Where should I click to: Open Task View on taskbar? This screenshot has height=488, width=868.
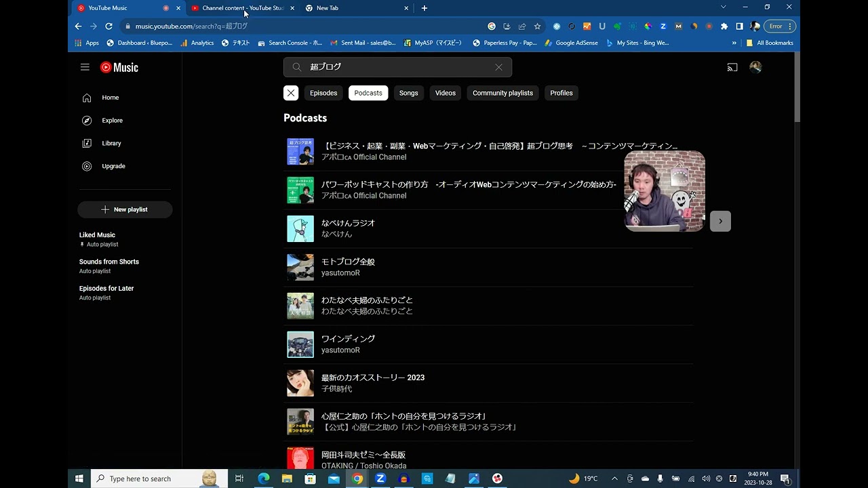tap(239, 479)
